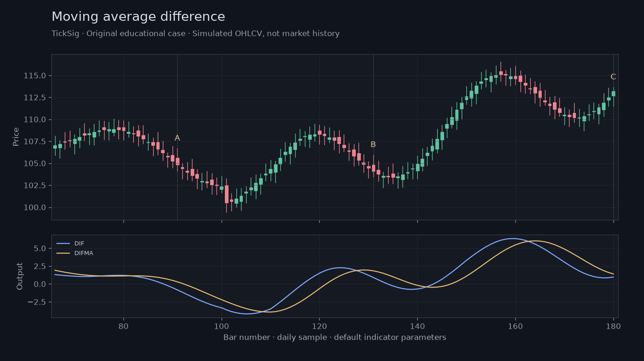
Task: Click the 107.5 price axis tick
Action: [x=35, y=142]
